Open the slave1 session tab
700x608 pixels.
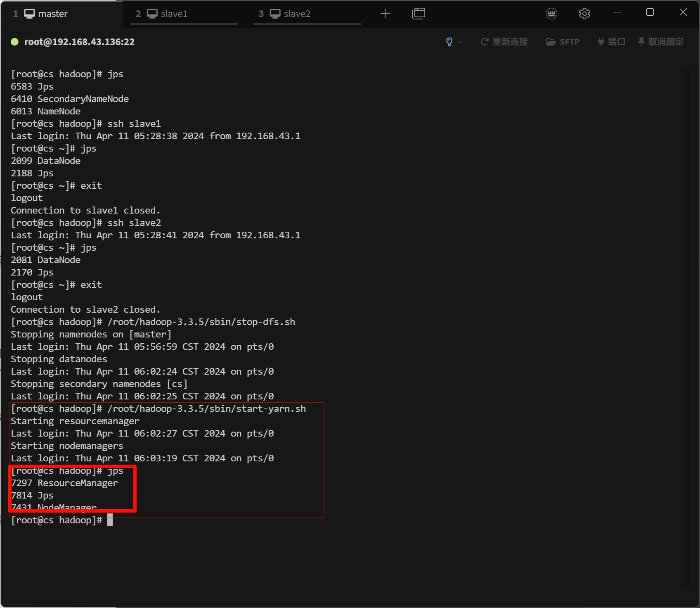(173, 14)
